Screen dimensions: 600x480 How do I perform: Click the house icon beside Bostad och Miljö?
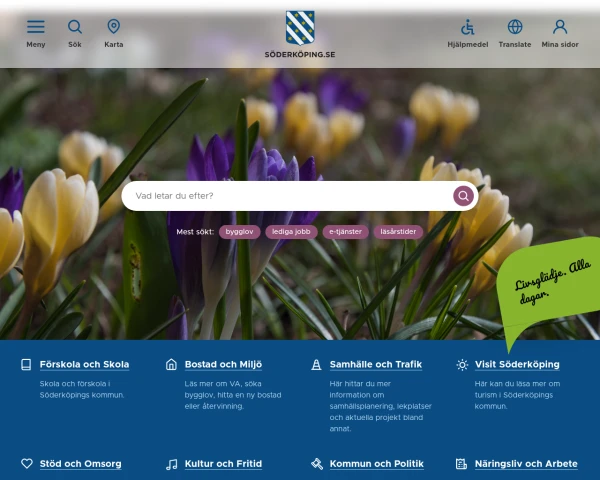171,364
